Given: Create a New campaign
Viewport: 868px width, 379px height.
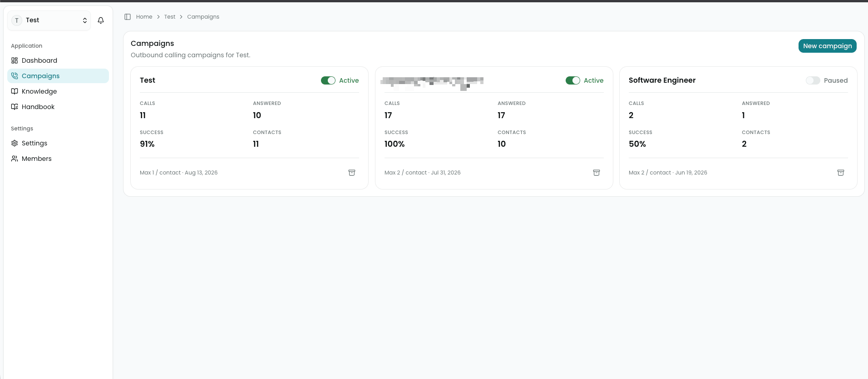Looking at the screenshot, I should coord(827,46).
